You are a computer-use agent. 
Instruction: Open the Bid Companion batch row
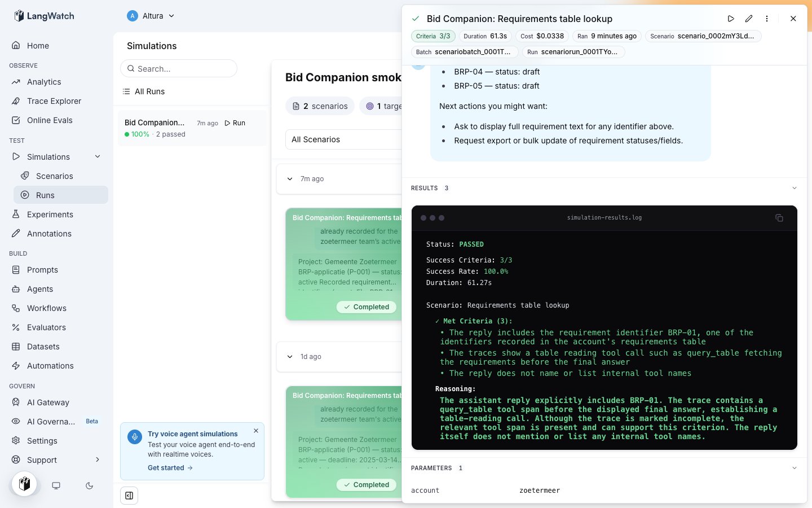[192, 128]
